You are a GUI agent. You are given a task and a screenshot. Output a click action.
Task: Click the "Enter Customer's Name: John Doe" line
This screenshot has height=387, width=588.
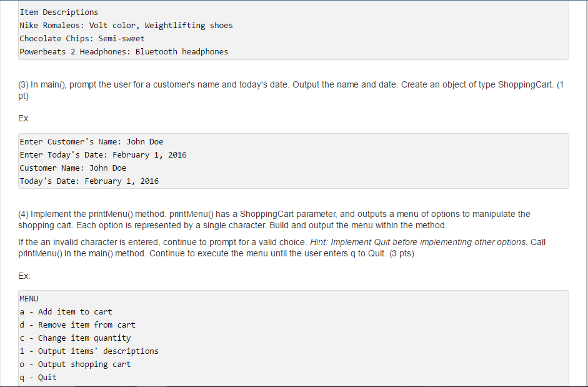(91, 142)
